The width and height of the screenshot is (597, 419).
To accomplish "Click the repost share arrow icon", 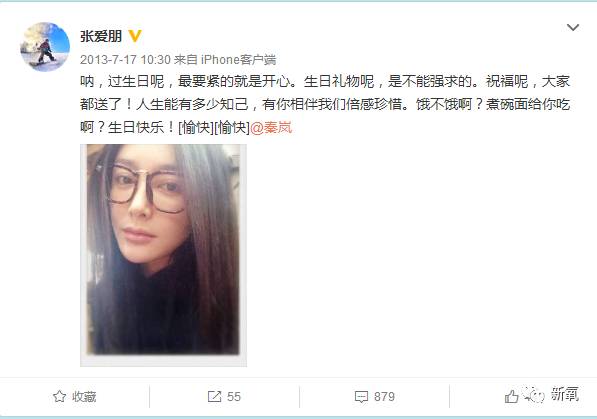I will click(214, 397).
